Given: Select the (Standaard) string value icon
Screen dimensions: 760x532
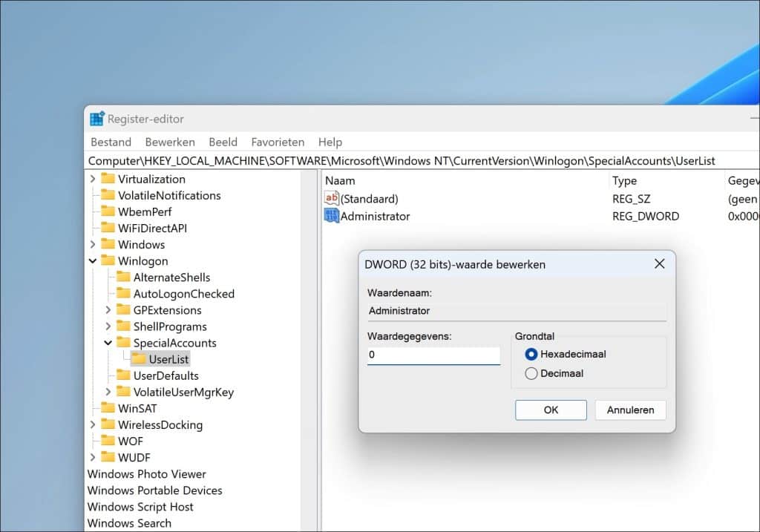Looking at the screenshot, I should (332, 198).
